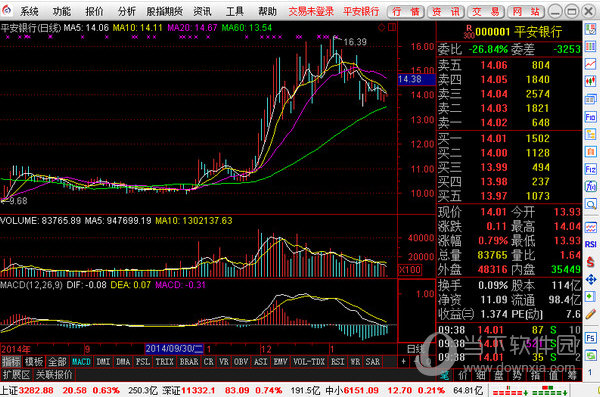Viewport: 600px width, 397px height.
Task: Open the 工具 menu
Action: tap(235, 11)
